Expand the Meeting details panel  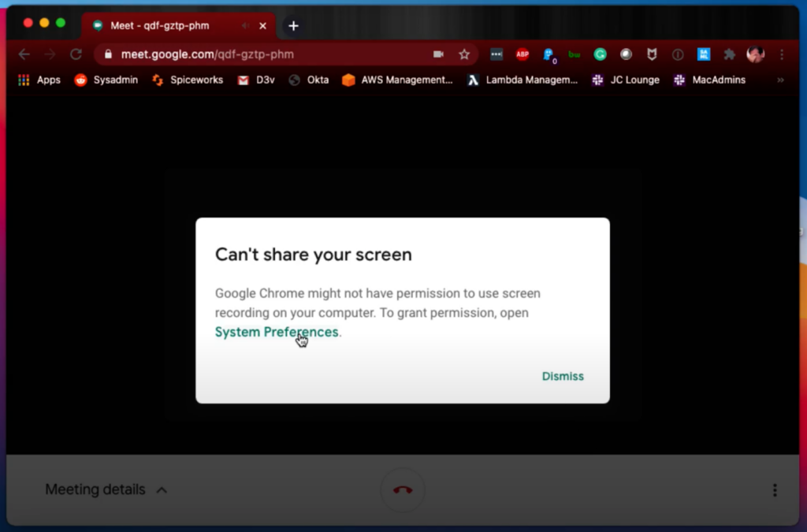[106, 489]
